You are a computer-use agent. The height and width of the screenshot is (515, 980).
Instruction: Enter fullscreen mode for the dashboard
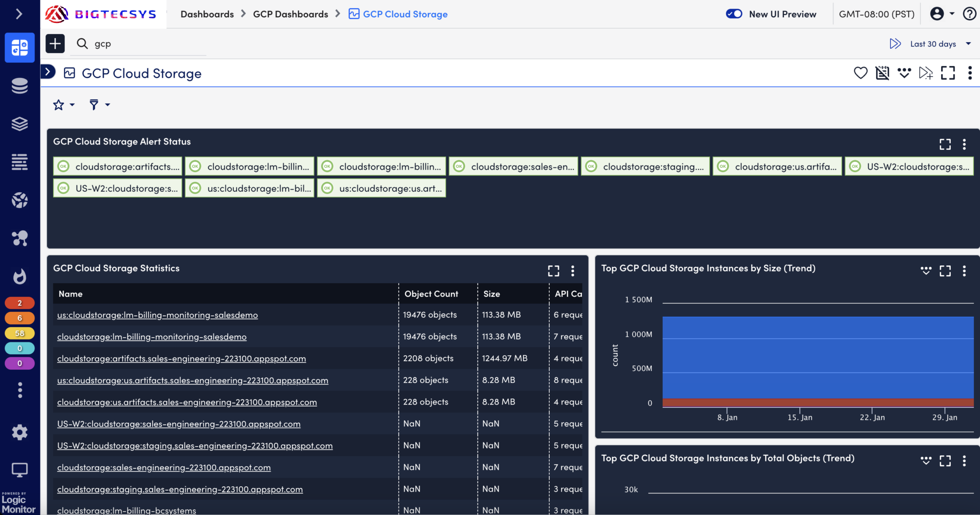(947, 73)
